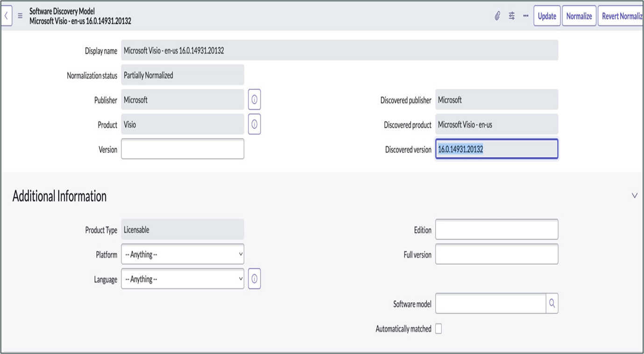The height and width of the screenshot is (354, 644).
Task: Click the info icon beside Product field
Action: point(254,124)
